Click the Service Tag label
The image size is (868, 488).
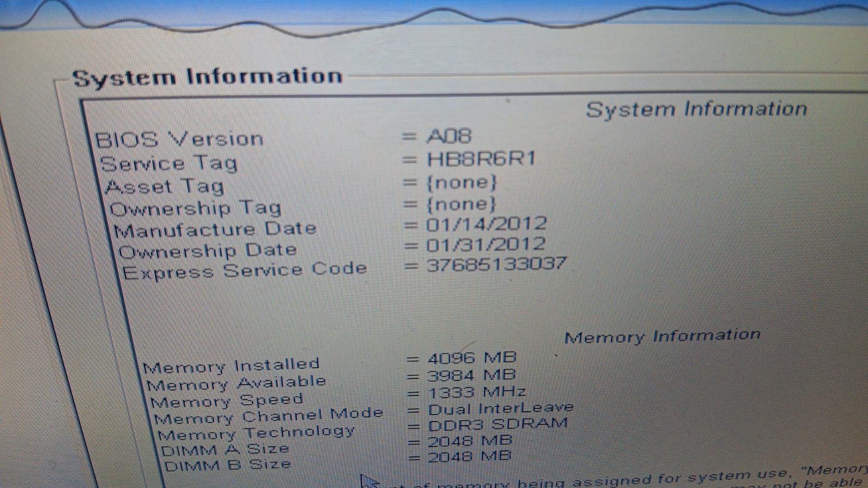point(169,163)
